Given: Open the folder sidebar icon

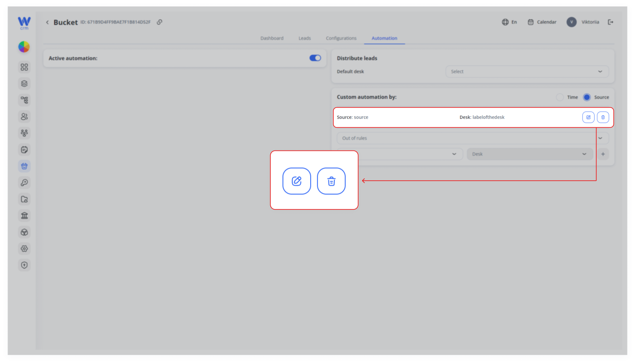Looking at the screenshot, I should click(24, 199).
